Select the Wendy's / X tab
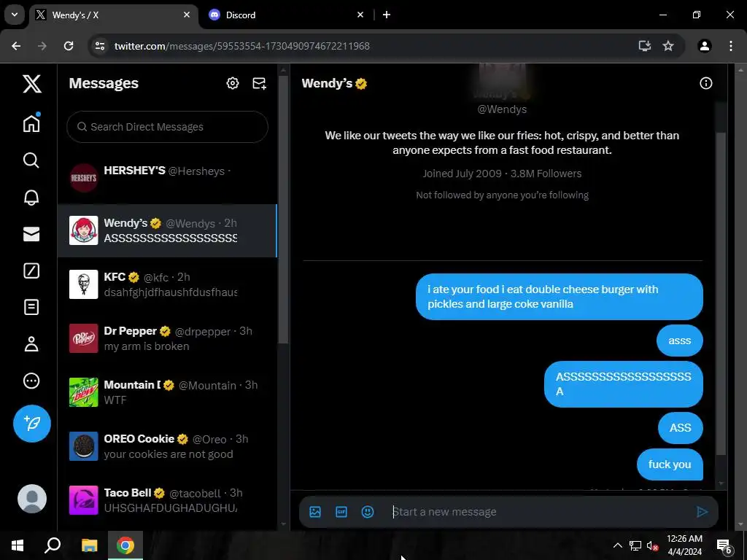 pyautogui.click(x=115, y=15)
